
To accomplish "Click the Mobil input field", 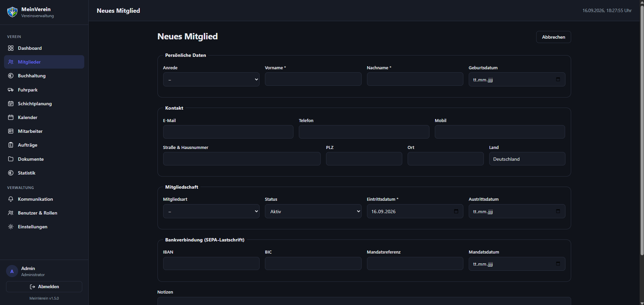I will (x=500, y=132).
